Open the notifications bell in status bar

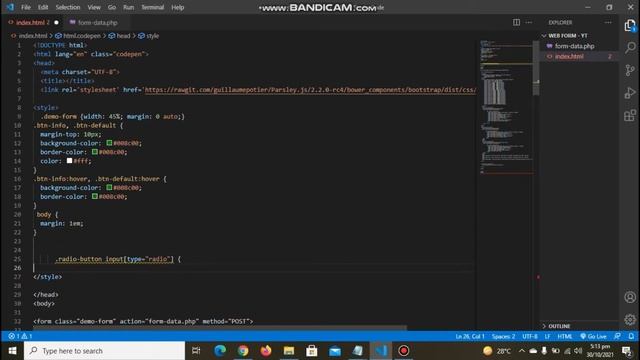pyautogui.click(x=631, y=336)
